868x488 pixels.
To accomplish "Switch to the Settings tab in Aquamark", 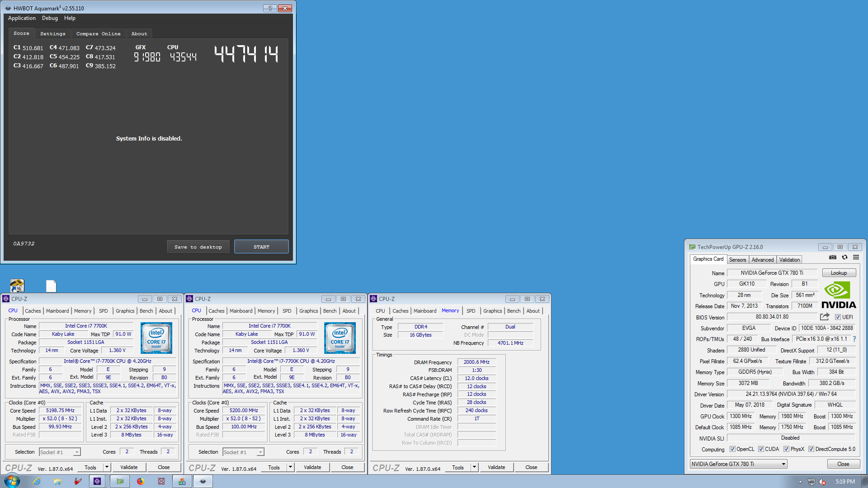I will [53, 33].
